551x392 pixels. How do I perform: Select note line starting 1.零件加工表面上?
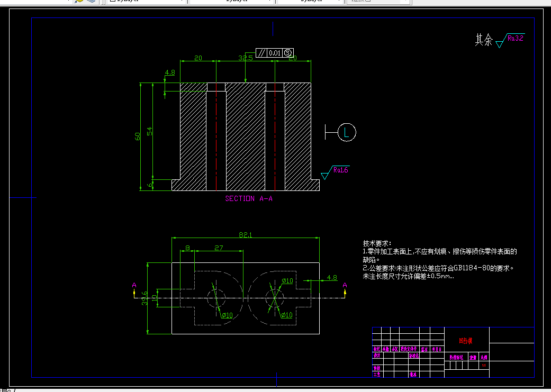(x=440, y=251)
